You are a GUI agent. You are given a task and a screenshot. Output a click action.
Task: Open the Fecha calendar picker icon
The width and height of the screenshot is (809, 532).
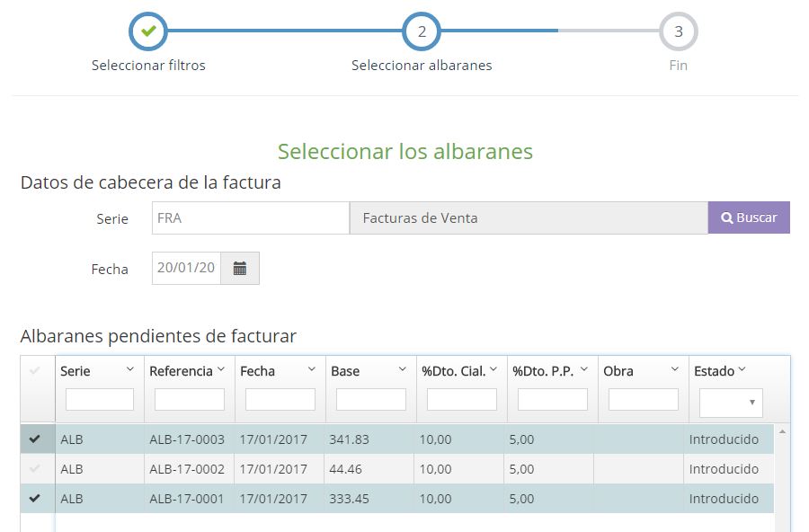(x=240, y=269)
